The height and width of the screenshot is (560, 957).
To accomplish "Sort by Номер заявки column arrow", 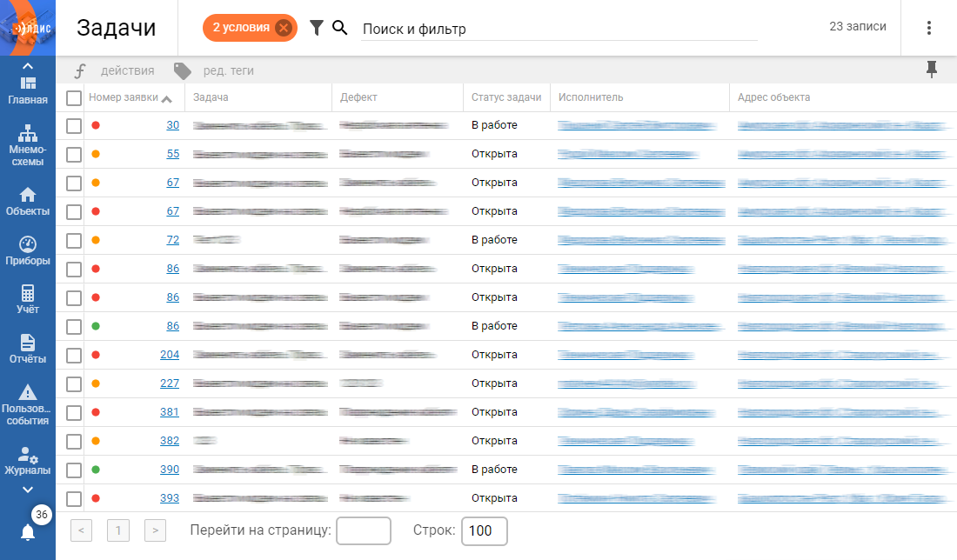I will tap(167, 99).
